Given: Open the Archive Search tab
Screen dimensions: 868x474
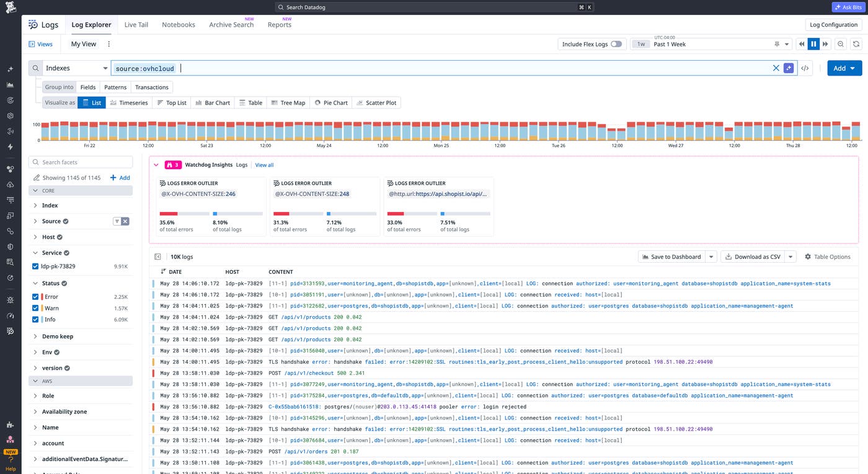Looking at the screenshot, I should click(x=231, y=25).
